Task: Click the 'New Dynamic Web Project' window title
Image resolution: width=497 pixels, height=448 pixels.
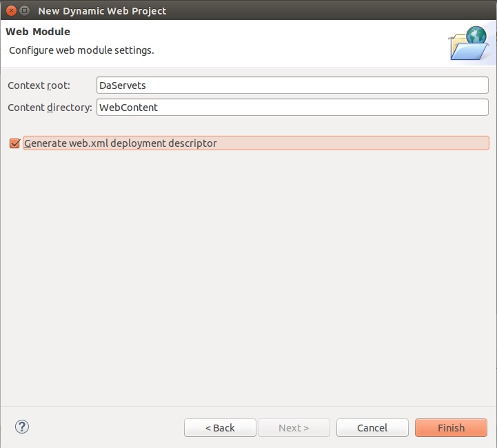Action: point(102,10)
